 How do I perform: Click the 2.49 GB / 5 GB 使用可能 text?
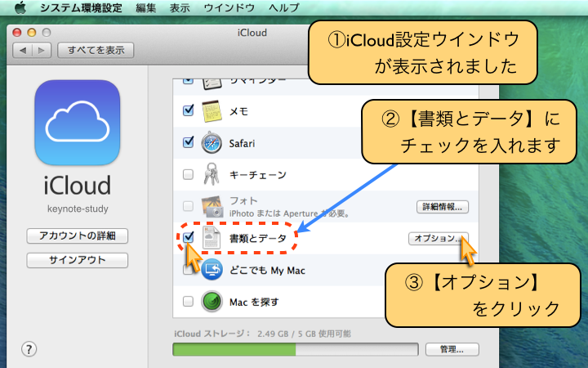[304, 334]
